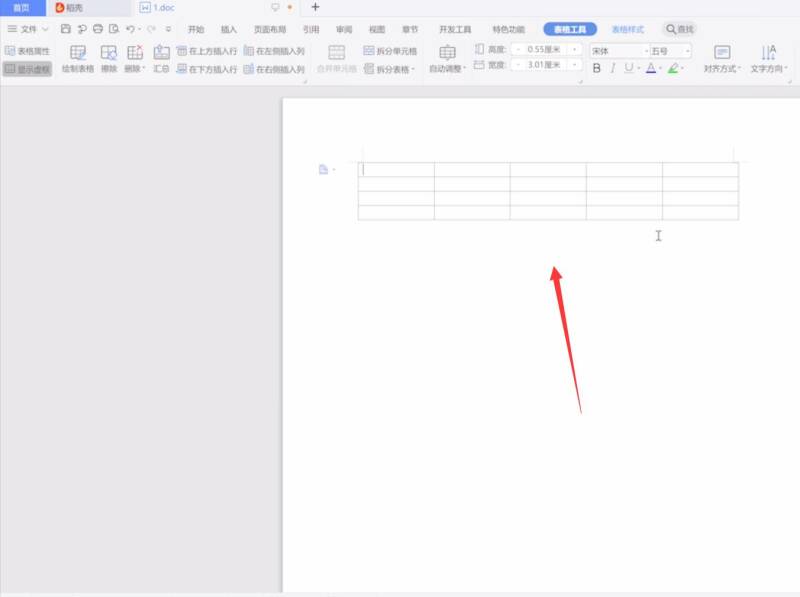Increase the column width with plus button

point(574,65)
